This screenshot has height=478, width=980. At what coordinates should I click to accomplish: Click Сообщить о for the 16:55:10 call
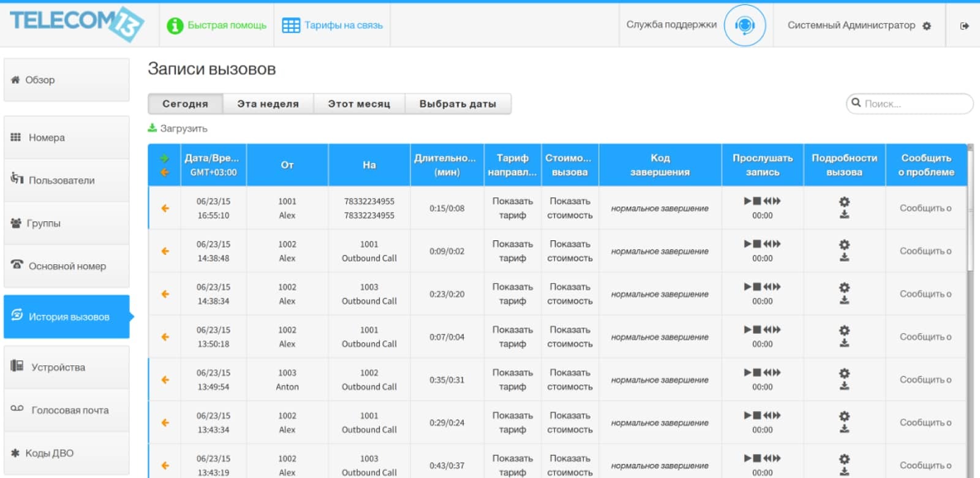(x=925, y=208)
